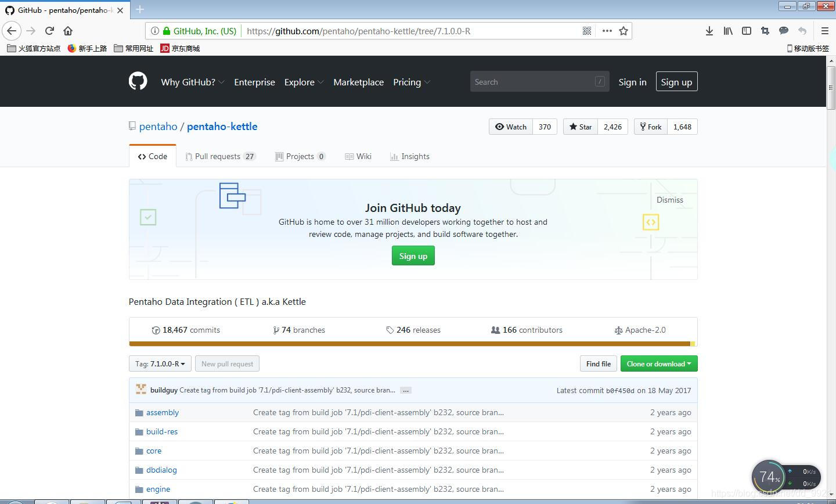Open the latest commit b0f450d hash
The height and width of the screenshot is (504, 836).
tap(620, 391)
